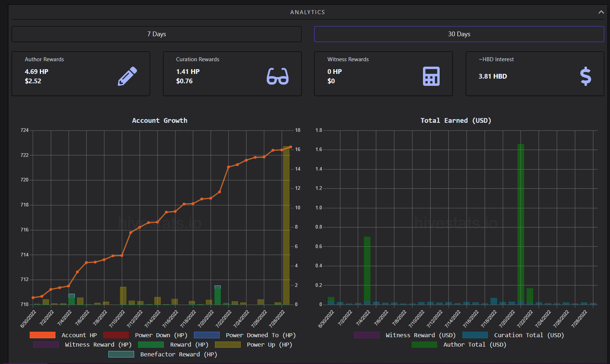Screen dimensions: 610x364
Task: Toggle Author Total (USD) legend swatch
Action: pos(424,344)
